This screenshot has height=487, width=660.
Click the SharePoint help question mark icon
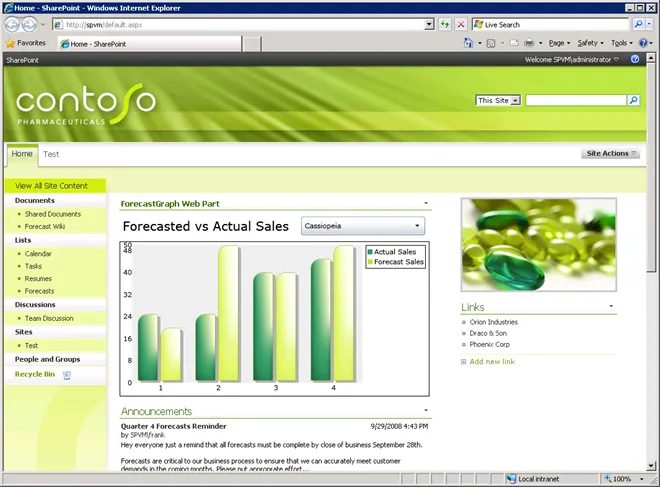635,60
